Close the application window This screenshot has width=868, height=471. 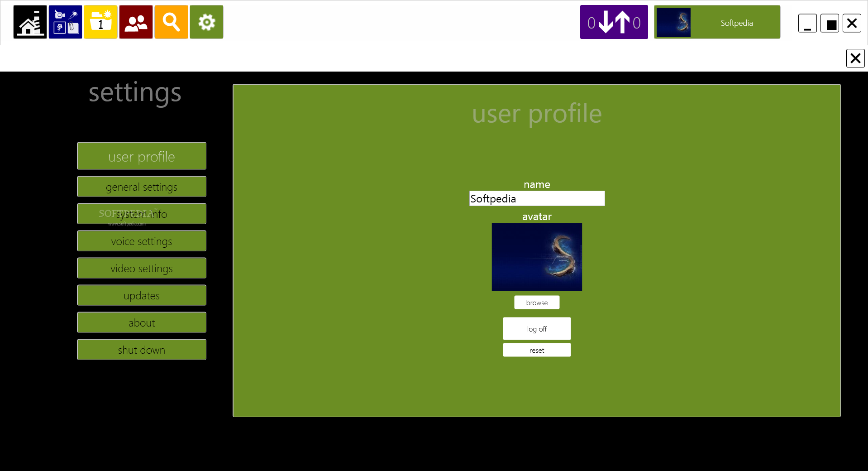pos(852,23)
